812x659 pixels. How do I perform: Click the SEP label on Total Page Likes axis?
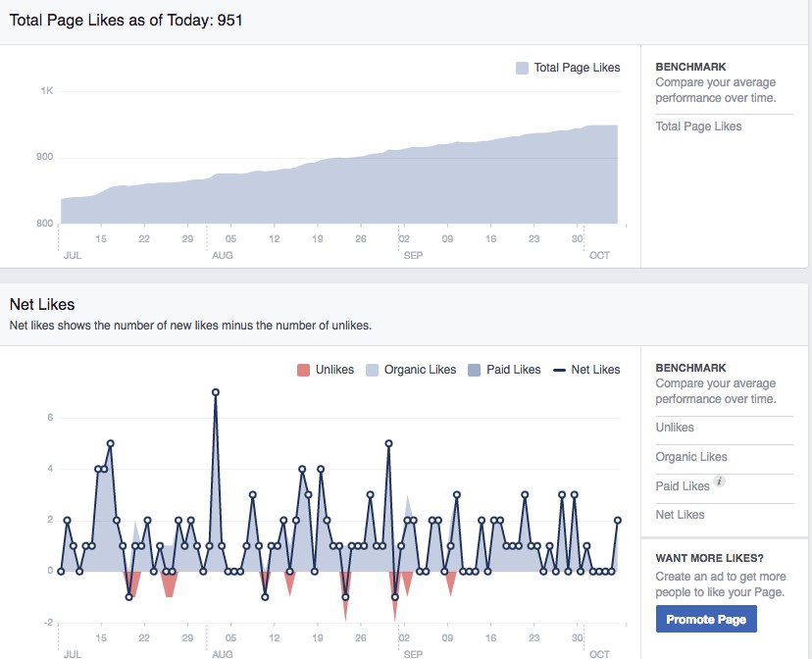pyautogui.click(x=413, y=255)
